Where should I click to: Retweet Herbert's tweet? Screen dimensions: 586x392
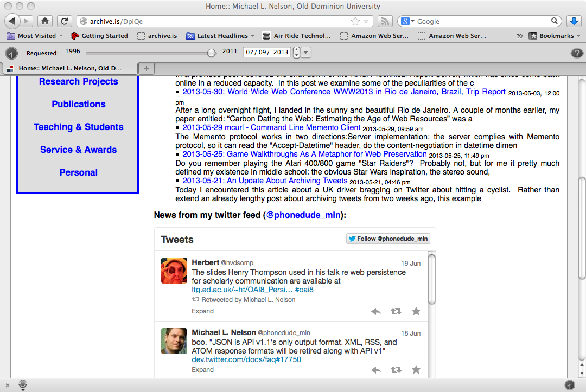pos(396,311)
